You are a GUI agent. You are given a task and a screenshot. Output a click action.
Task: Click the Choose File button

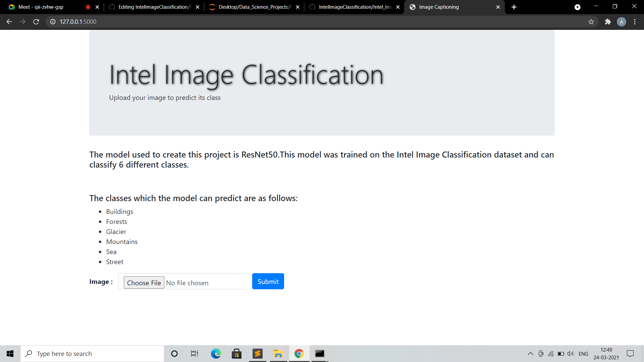(x=144, y=283)
